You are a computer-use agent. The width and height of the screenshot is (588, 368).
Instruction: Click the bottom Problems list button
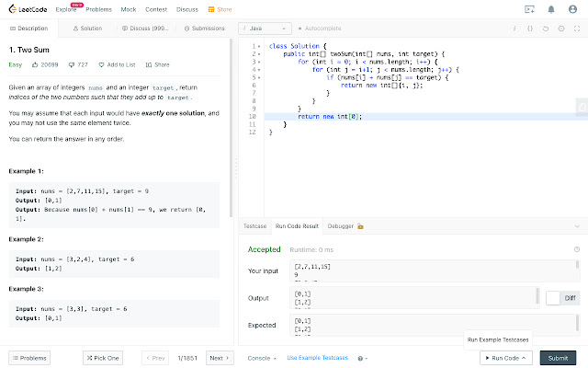(x=29, y=358)
